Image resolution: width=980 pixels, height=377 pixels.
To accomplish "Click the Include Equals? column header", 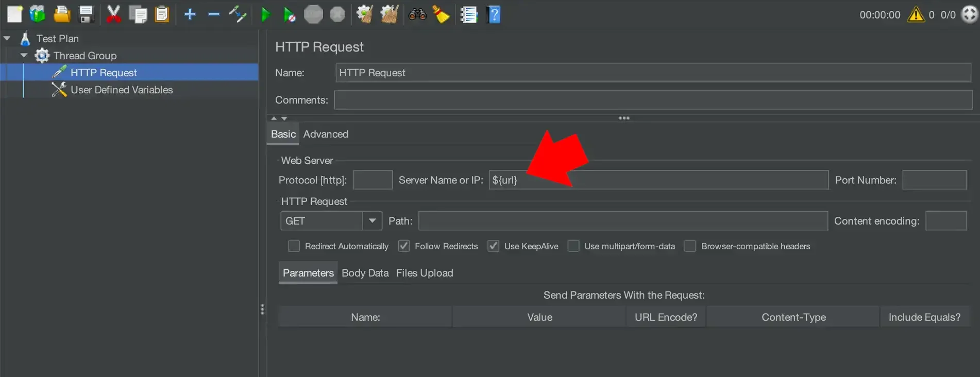I will pos(924,317).
